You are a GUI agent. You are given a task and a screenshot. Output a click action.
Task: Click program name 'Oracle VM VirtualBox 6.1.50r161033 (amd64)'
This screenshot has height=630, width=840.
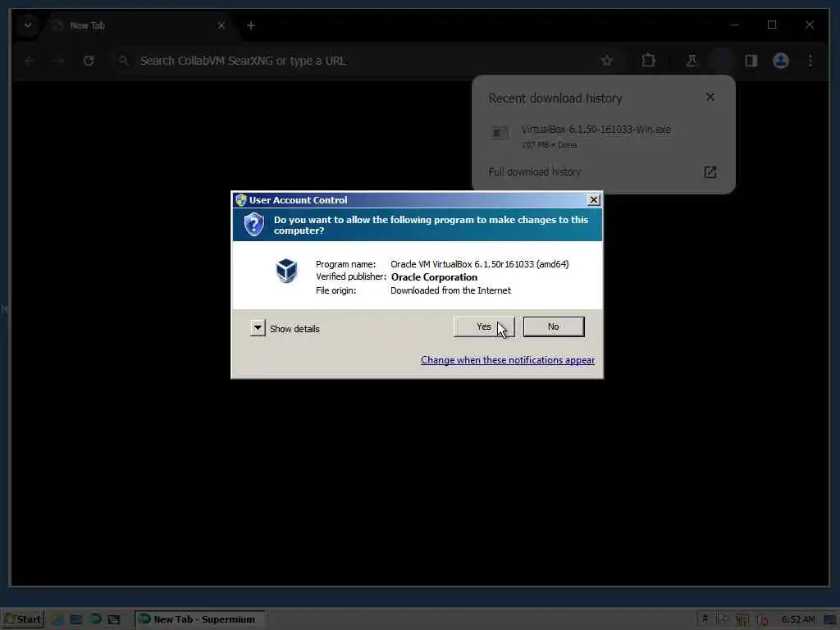479,264
